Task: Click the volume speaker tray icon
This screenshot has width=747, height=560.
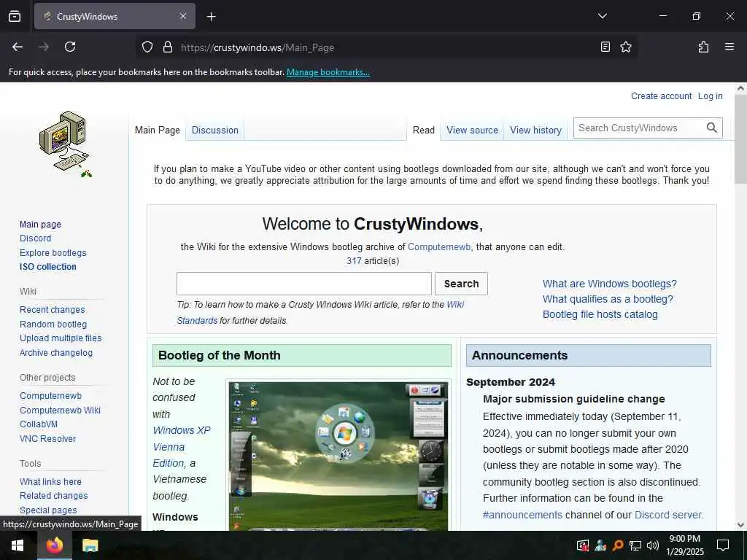Action: point(653,545)
